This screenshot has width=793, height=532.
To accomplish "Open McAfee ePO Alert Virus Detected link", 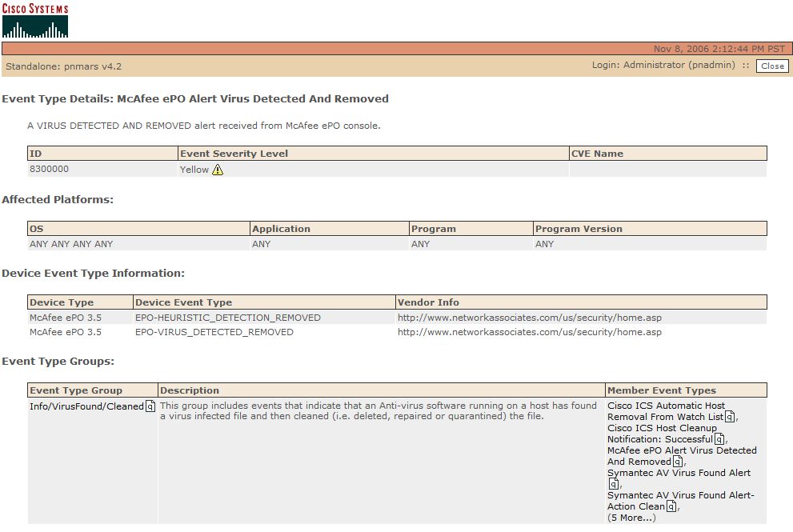I will (682, 456).
